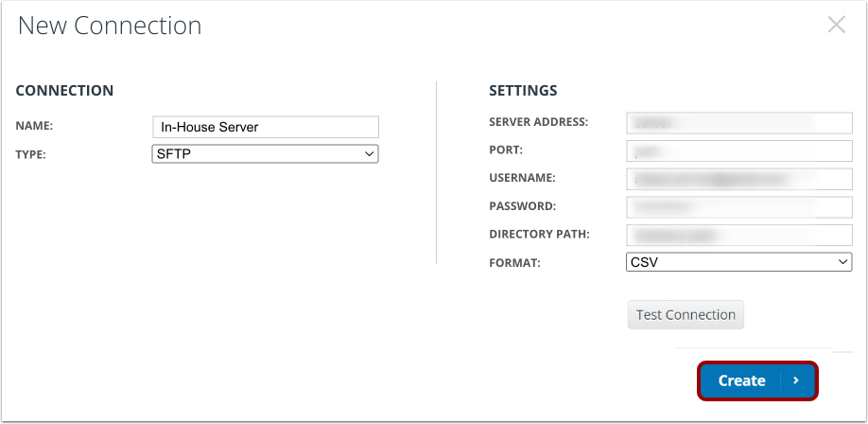Screen dimensions: 868x424
Task: Click the SERVER ADDRESS label text
Action: [x=539, y=122]
